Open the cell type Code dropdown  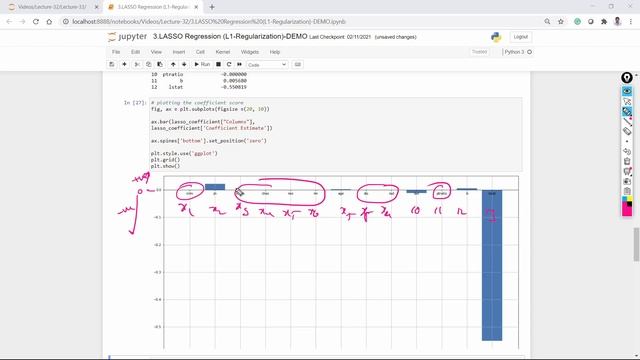267,64
